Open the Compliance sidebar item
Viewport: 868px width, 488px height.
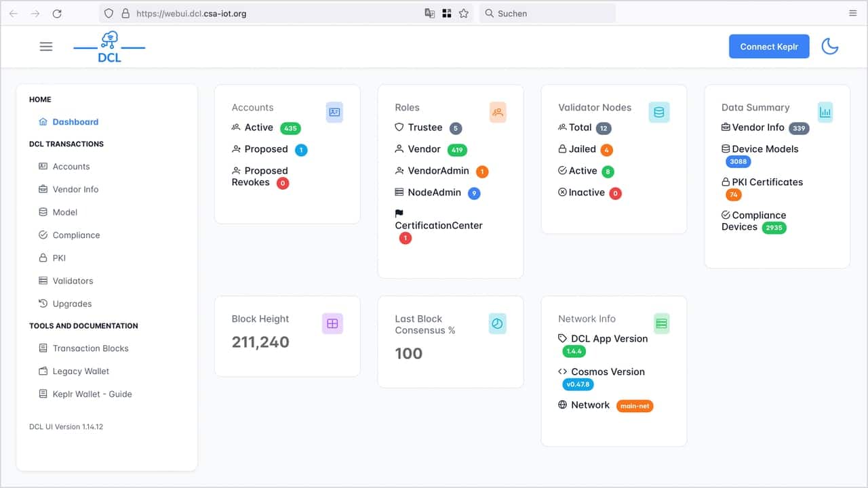pyautogui.click(x=76, y=235)
